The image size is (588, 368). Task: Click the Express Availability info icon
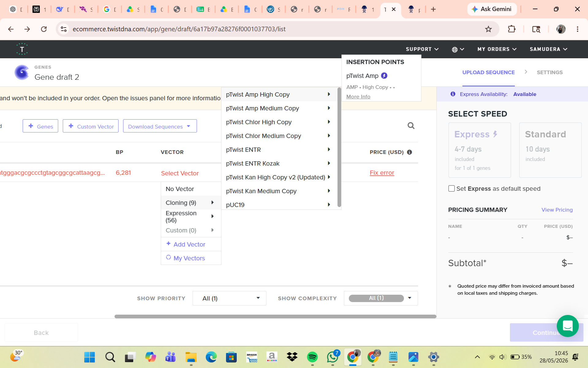pyautogui.click(x=453, y=94)
